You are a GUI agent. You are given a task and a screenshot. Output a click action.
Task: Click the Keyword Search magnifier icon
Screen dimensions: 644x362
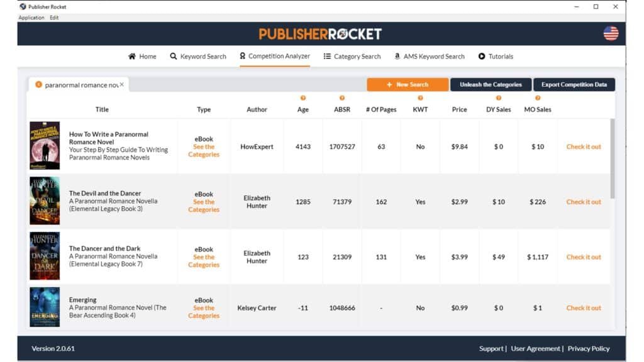coord(174,56)
